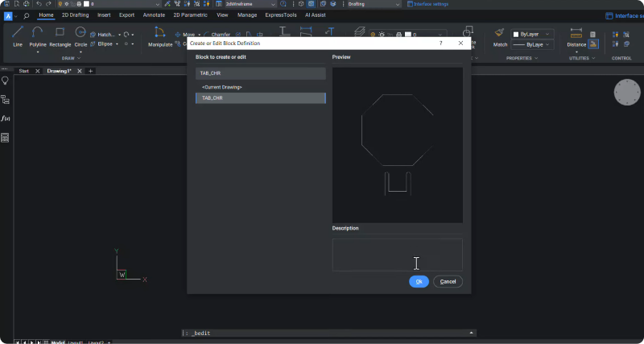Image resolution: width=644 pixels, height=344 pixels.
Task: Add a new drawing tab with plus
Action: coord(90,71)
